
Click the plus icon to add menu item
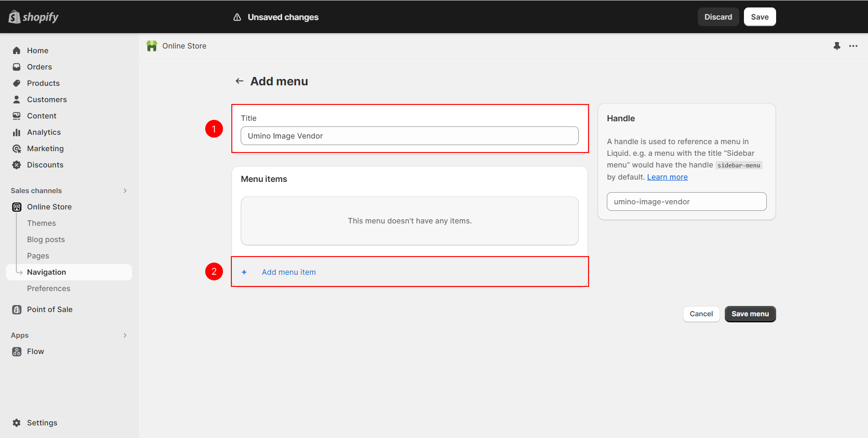[x=244, y=272]
